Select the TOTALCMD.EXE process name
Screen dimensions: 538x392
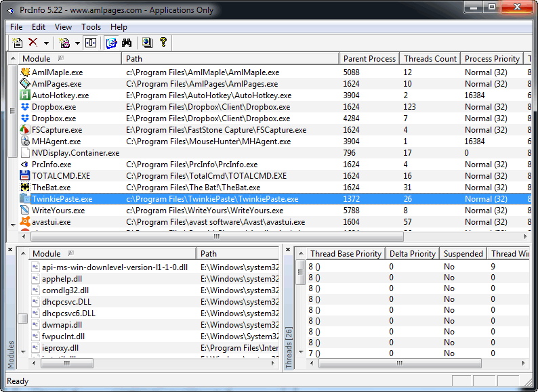[61, 176]
